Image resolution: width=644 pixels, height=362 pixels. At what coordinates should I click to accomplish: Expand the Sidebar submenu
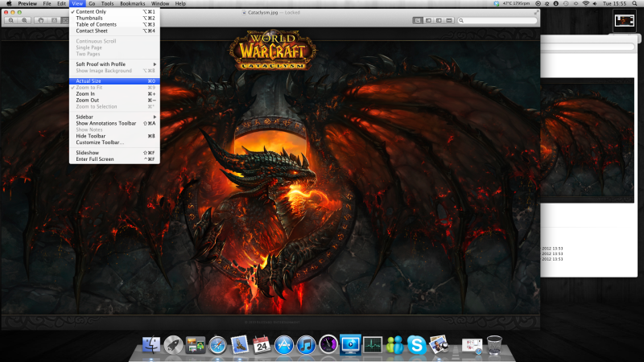point(114,117)
